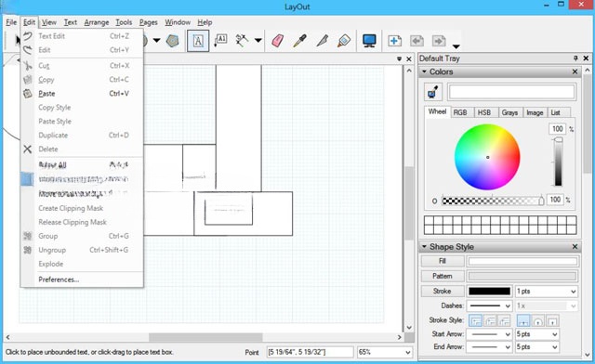
Task: Select the flat stroke end-cap style
Action: pyautogui.click(x=523, y=320)
